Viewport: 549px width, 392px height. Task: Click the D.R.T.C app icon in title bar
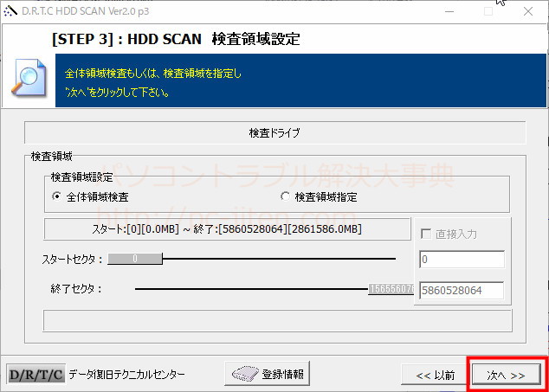pos(10,11)
